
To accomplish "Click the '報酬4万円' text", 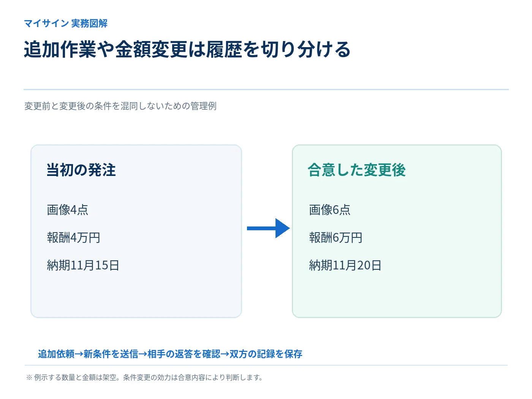I will click(74, 237).
